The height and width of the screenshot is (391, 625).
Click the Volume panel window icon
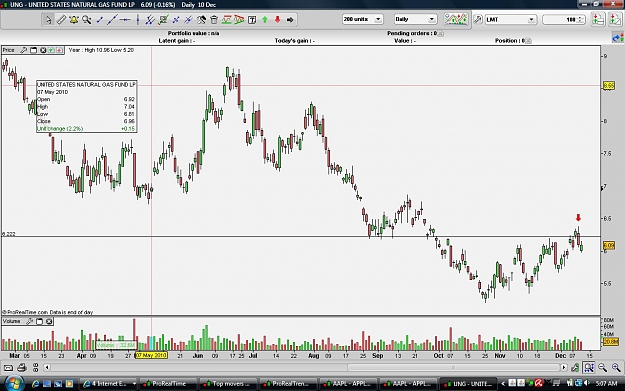click(x=39, y=321)
